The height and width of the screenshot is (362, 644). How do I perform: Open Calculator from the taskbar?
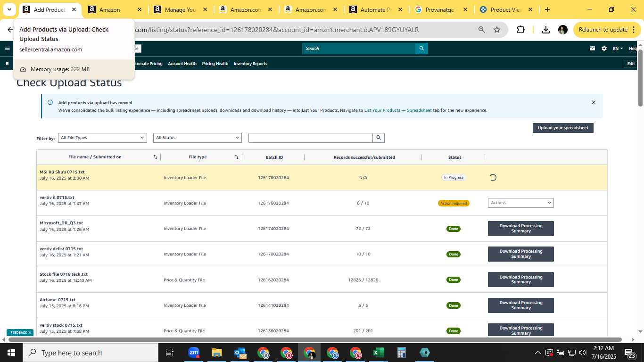coord(402,353)
